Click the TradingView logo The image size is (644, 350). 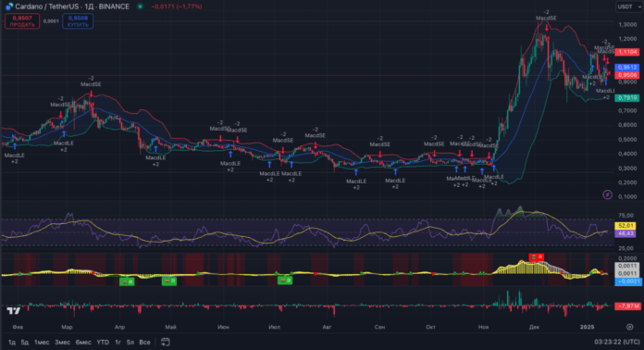tap(14, 311)
